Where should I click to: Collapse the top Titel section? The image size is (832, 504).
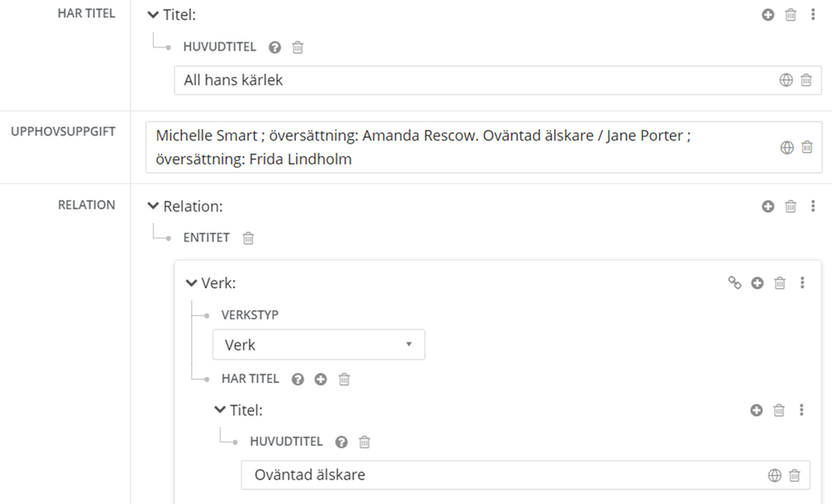153,14
